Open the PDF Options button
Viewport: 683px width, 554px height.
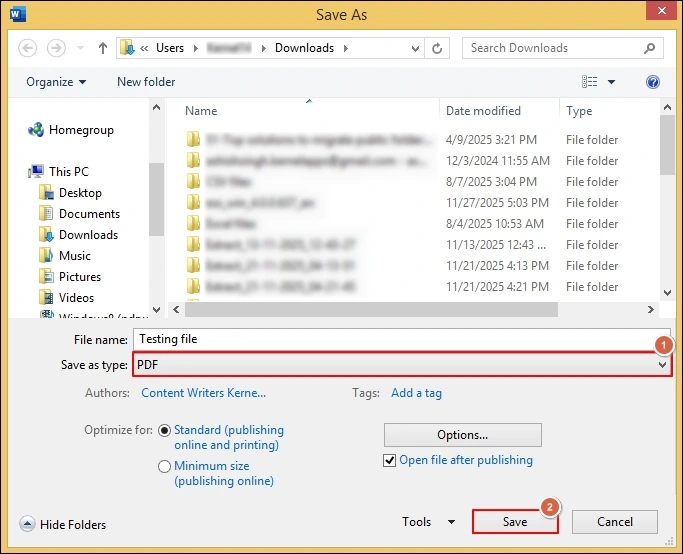[x=463, y=435]
